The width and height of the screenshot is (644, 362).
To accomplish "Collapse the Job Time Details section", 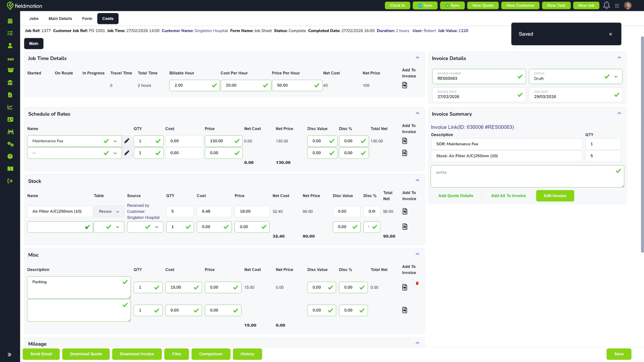I will (417, 58).
